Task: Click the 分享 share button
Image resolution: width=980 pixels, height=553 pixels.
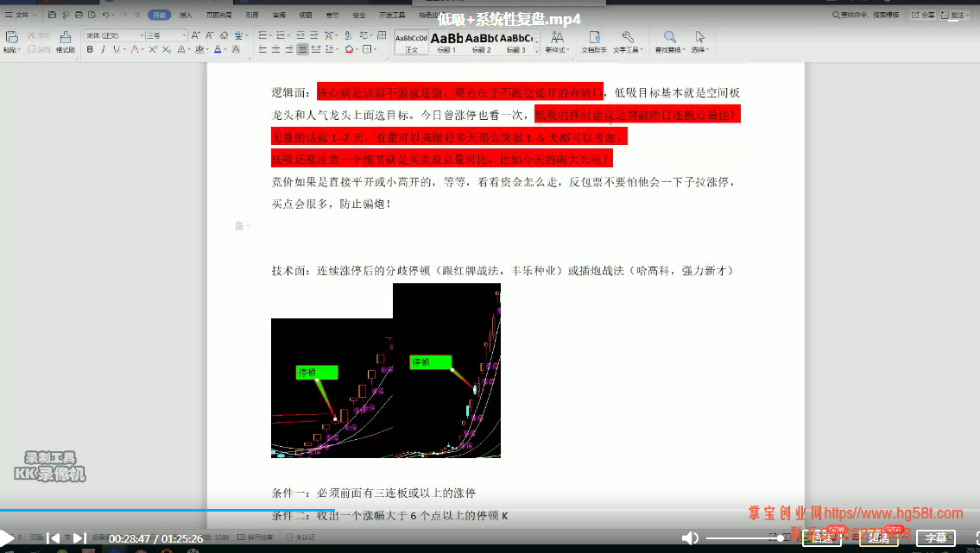Action: 923,15
